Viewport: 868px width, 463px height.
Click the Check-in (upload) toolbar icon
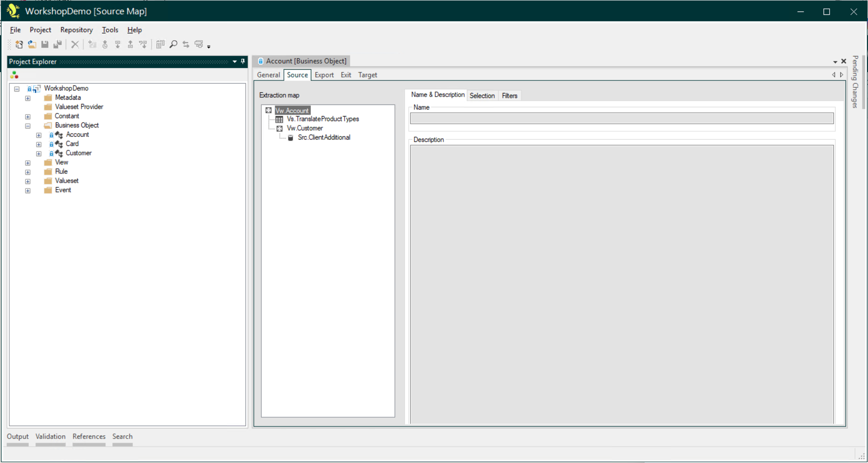(131, 44)
